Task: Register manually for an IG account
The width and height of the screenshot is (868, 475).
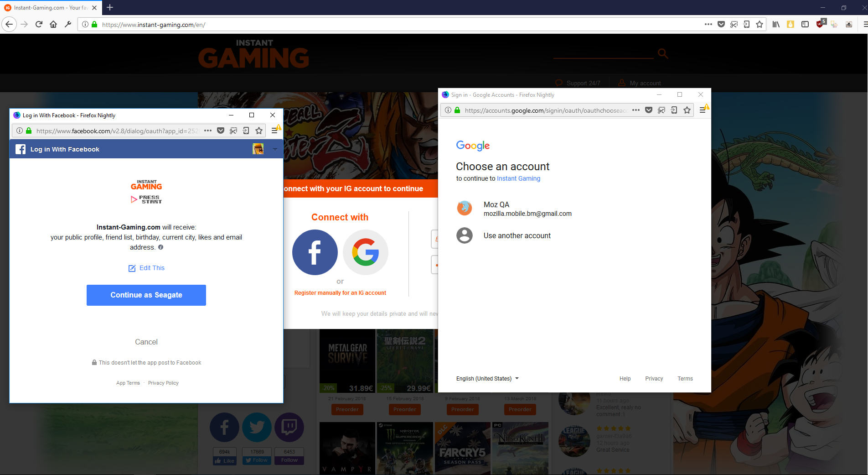Action: pyautogui.click(x=340, y=293)
